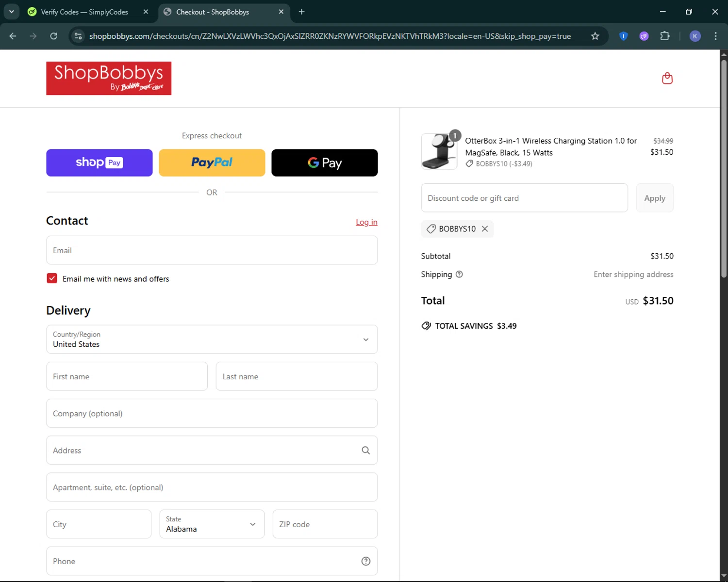Viewport: 728px width, 582px height.
Task: Pay with Google Pay express button
Action: pyautogui.click(x=325, y=163)
